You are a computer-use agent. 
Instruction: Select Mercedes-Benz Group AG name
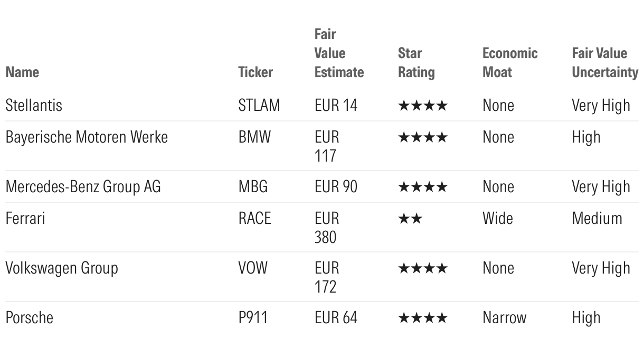click(83, 187)
